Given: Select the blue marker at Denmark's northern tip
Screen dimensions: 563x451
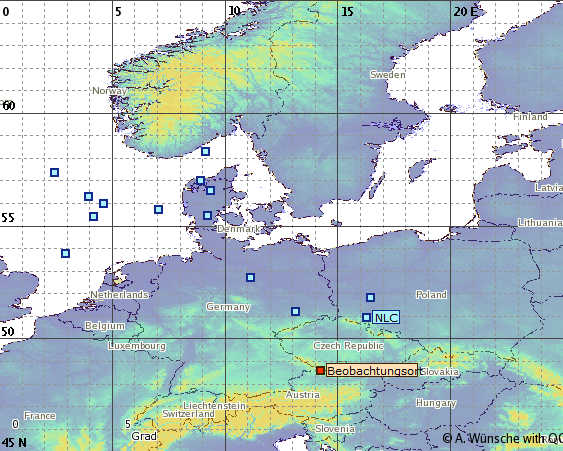Looking at the screenshot, I should click(x=200, y=180).
